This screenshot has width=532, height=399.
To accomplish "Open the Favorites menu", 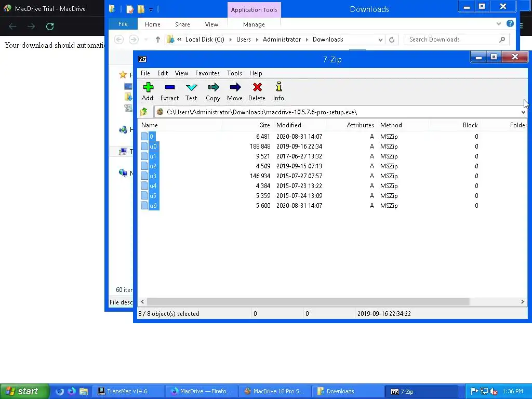I will click(207, 73).
